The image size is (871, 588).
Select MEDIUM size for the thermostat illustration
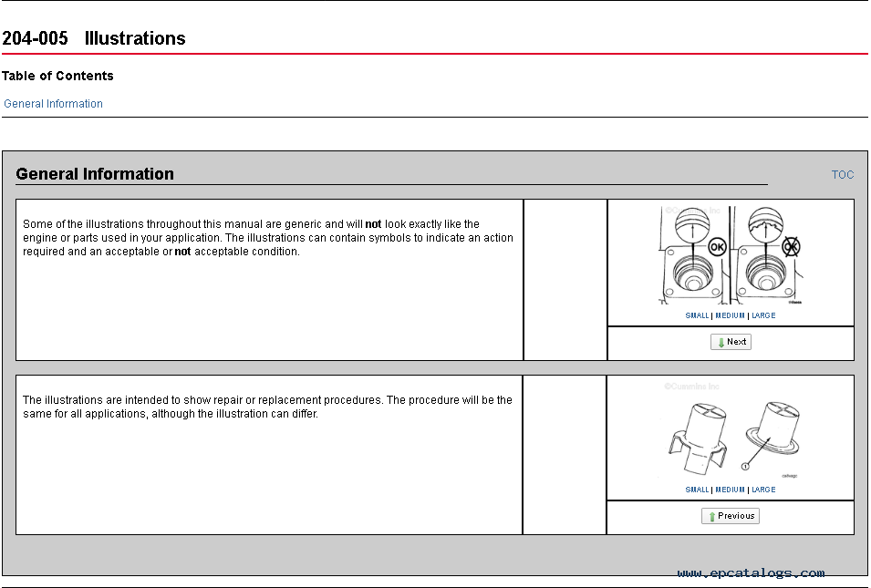click(730, 490)
